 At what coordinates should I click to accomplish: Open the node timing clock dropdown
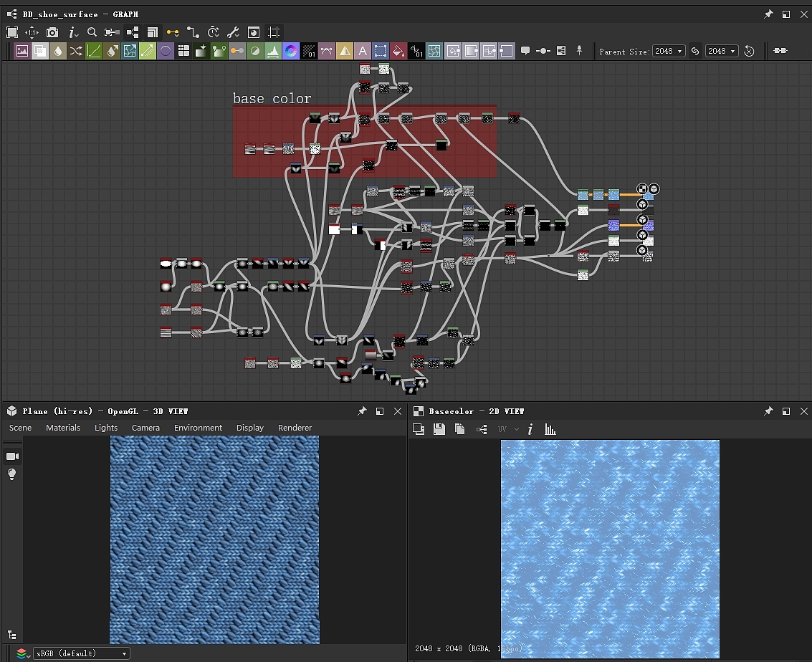pyautogui.click(x=214, y=33)
